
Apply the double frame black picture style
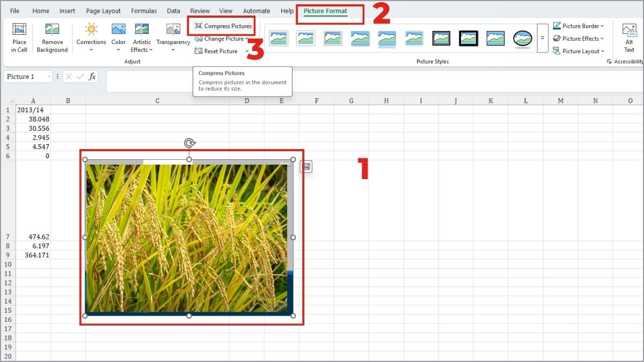(442, 38)
